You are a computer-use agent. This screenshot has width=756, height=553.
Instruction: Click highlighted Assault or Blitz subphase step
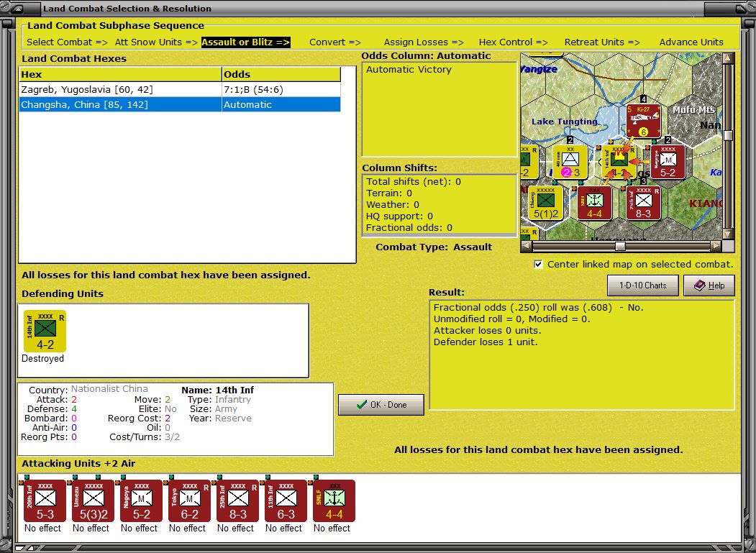pos(246,42)
